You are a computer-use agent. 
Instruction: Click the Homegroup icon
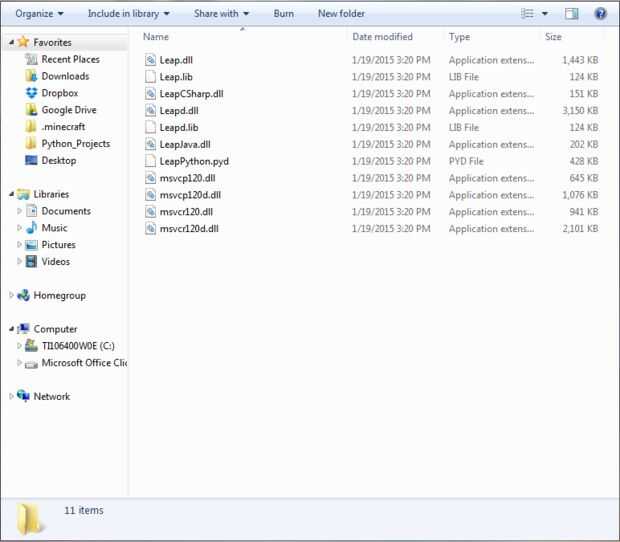[x=23, y=295]
